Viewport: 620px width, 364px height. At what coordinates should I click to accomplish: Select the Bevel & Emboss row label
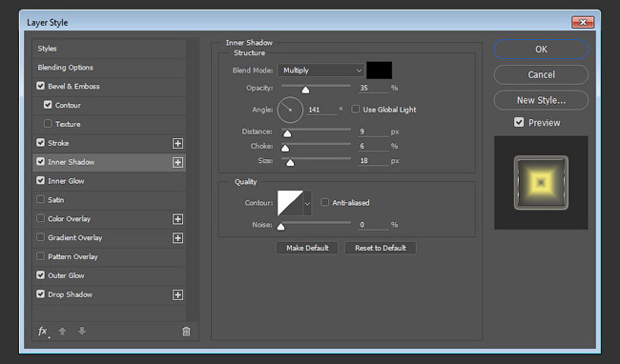point(73,86)
